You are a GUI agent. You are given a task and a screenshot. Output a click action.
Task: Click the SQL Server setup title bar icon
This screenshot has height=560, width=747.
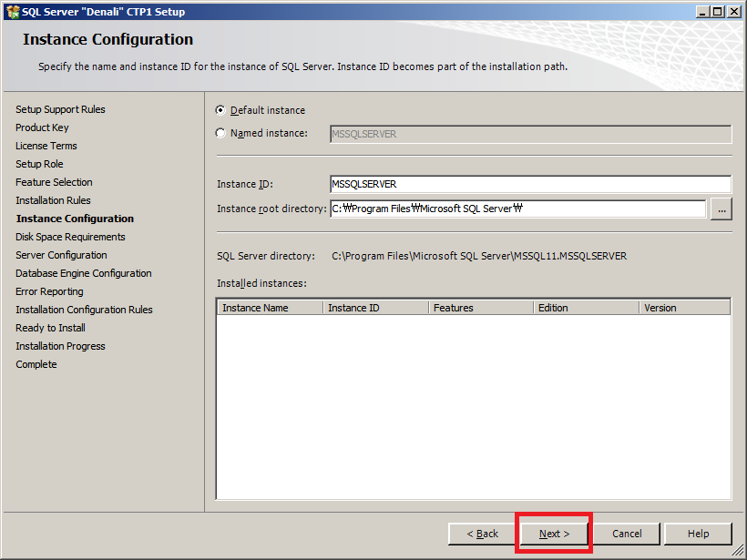click(x=13, y=12)
